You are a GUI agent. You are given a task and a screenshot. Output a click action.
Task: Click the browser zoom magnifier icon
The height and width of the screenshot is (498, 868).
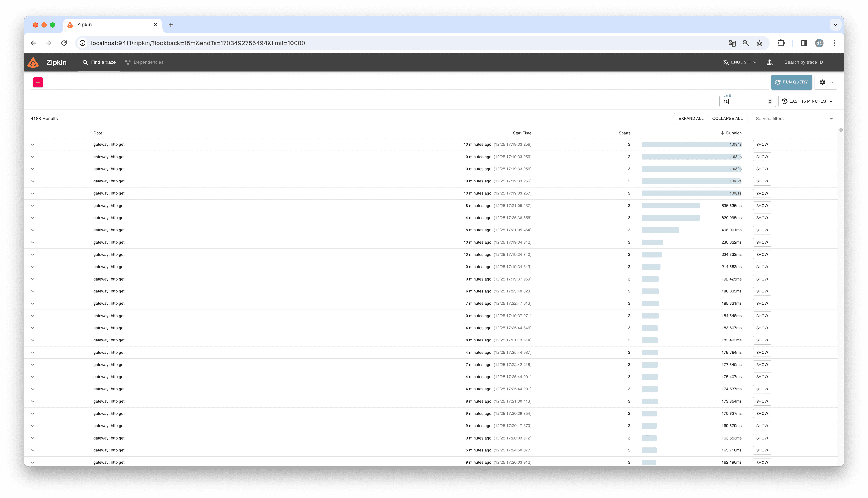[745, 43]
